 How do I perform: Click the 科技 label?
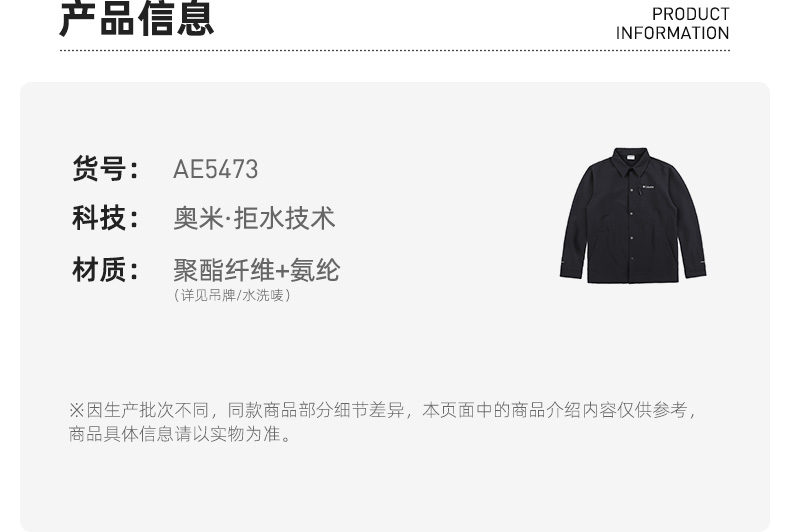pos(105,218)
